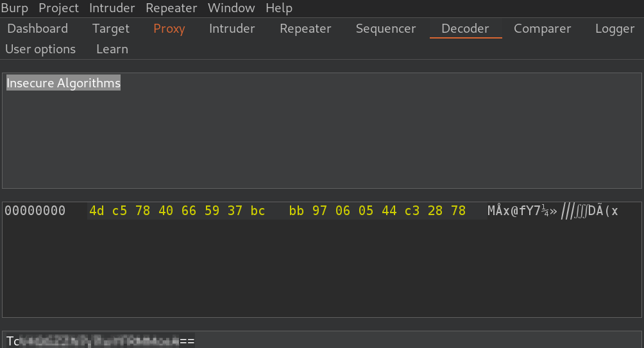Select hex byte bb
Viewport: 644px width, 348px height.
point(296,211)
